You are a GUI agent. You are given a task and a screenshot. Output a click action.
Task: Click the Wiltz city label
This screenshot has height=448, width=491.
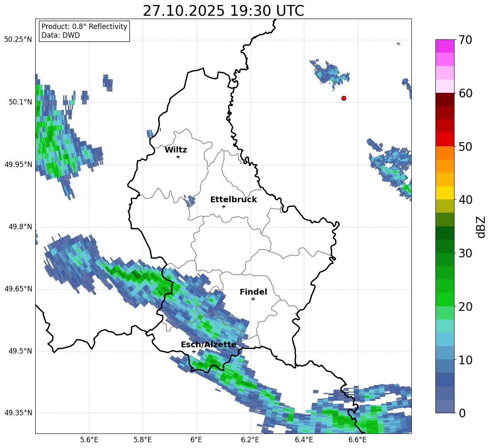(x=176, y=150)
